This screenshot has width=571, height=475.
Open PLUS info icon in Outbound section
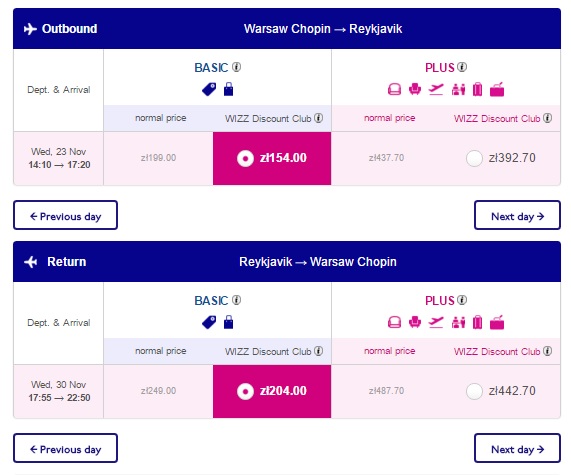[x=462, y=67]
